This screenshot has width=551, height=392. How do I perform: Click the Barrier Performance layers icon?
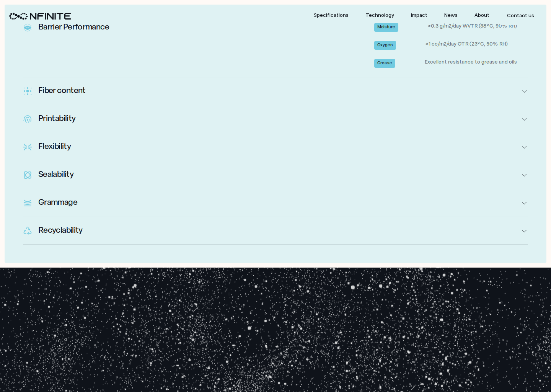[x=28, y=28]
